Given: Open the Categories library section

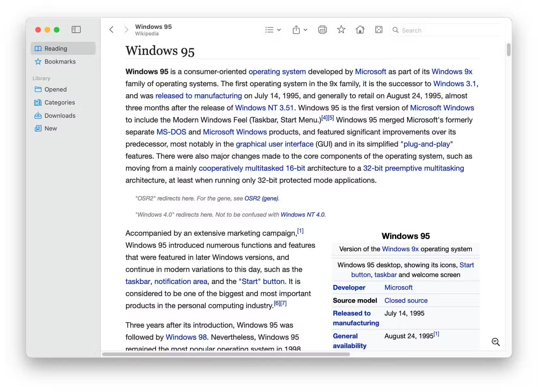Looking at the screenshot, I should [63, 102].
